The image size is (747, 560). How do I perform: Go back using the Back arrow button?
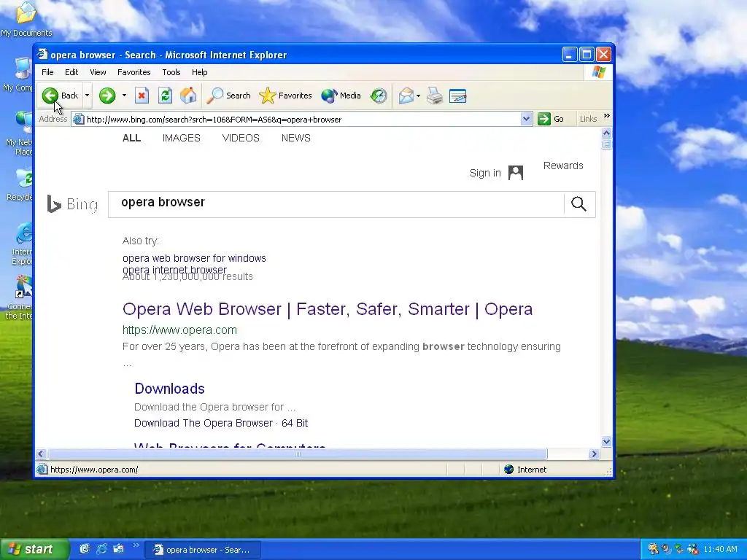tap(60, 96)
